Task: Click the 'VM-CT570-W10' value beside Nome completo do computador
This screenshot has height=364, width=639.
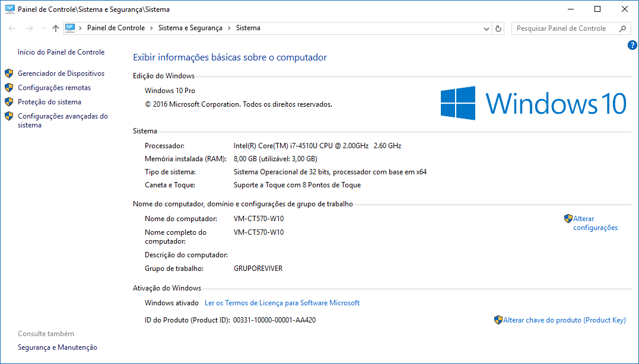Action: (259, 232)
